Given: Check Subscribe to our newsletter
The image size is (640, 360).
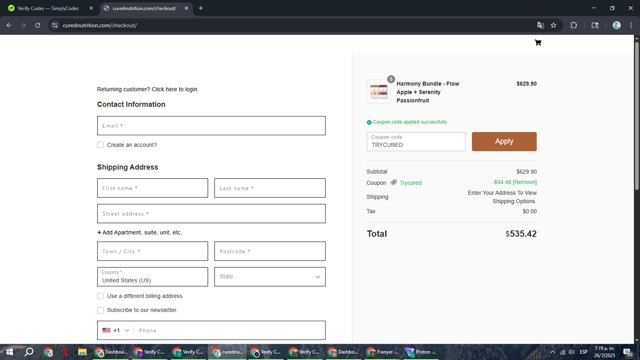Looking at the screenshot, I should click(100, 310).
